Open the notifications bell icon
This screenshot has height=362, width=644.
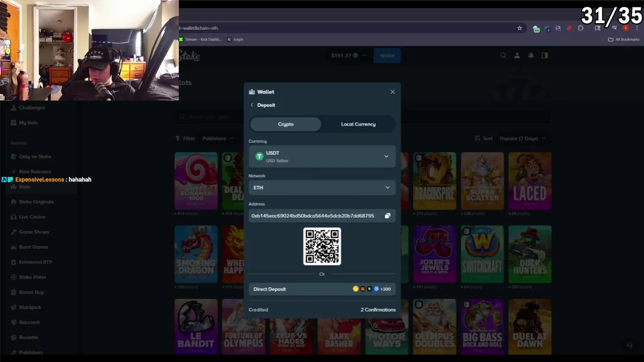click(x=531, y=56)
